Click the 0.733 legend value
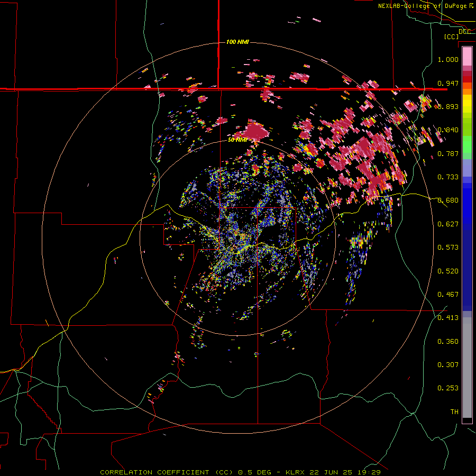476x476 pixels. pos(448,177)
